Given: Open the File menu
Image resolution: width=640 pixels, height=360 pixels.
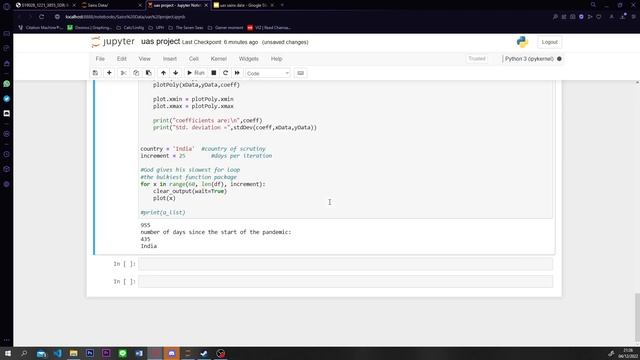Looking at the screenshot, I should pos(100,59).
